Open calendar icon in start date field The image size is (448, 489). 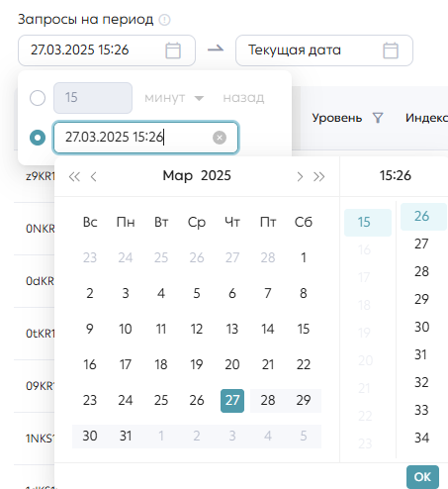173,50
